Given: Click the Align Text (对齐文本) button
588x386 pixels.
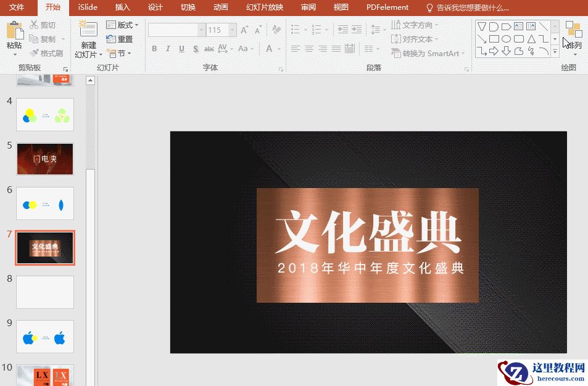Looking at the screenshot, I should pyautogui.click(x=413, y=39).
